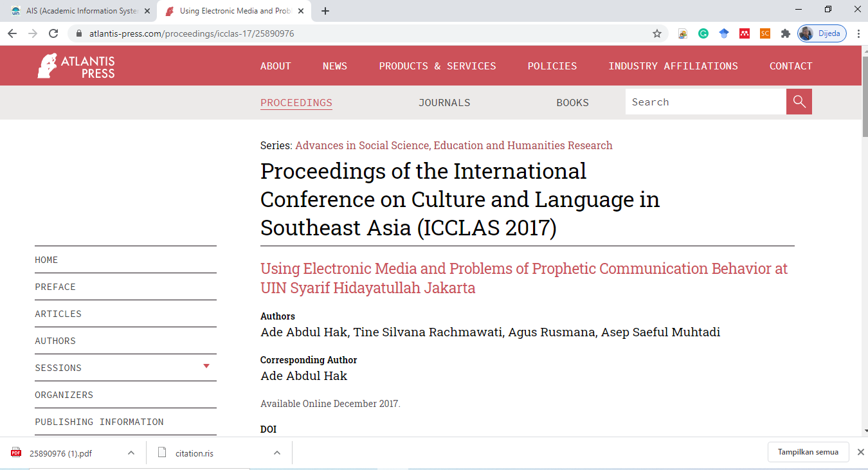This screenshot has width=868, height=470.
Task: Open the orange SC extension icon
Action: [765, 33]
